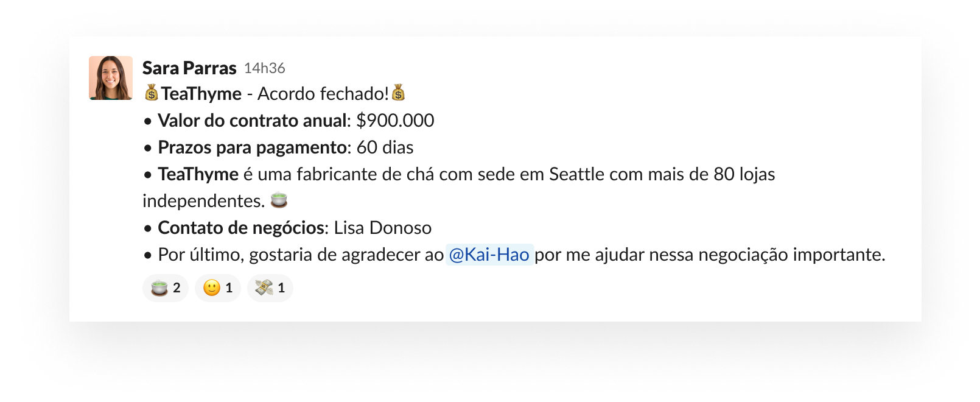Click the sender name Sara Parras
Image resolution: width=980 pixels, height=402 pixels.
pyautogui.click(x=189, y=68)
